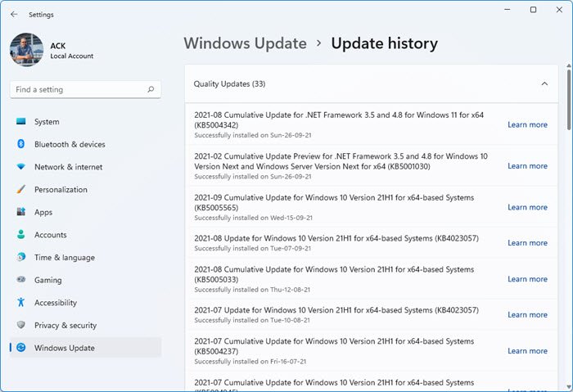Open Time & language settings
Image resolution: width=573 pixels, height=392 pixels.
(x=64, y=257)
